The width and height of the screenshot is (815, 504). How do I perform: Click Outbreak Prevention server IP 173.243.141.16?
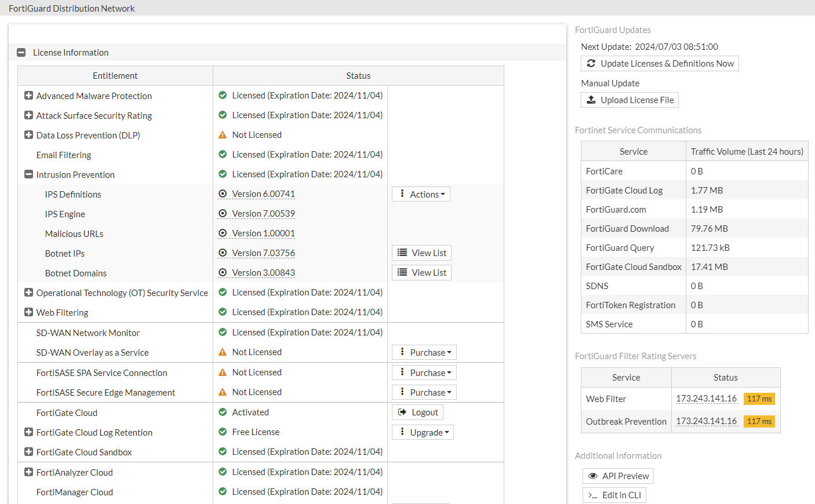coord(706,421)
